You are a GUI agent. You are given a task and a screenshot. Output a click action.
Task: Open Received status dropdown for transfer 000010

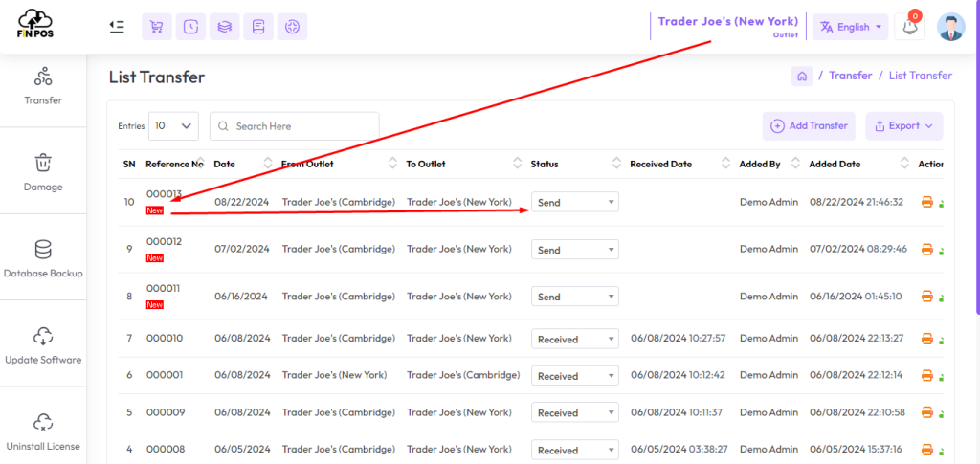(575, 339)
